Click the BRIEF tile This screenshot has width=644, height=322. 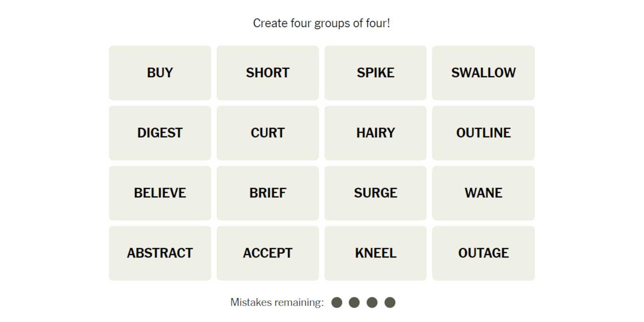(x=268, y=193)
